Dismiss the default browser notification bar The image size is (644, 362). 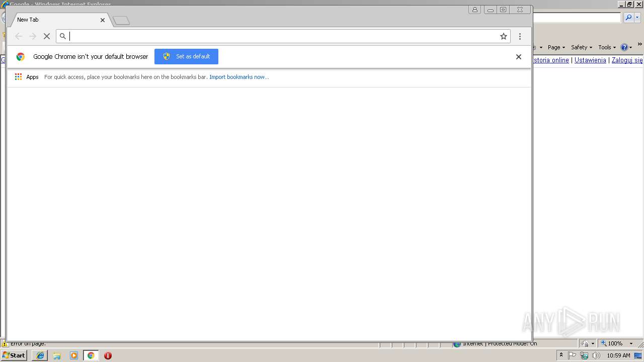pyautogui.click(x=518, y=57)
